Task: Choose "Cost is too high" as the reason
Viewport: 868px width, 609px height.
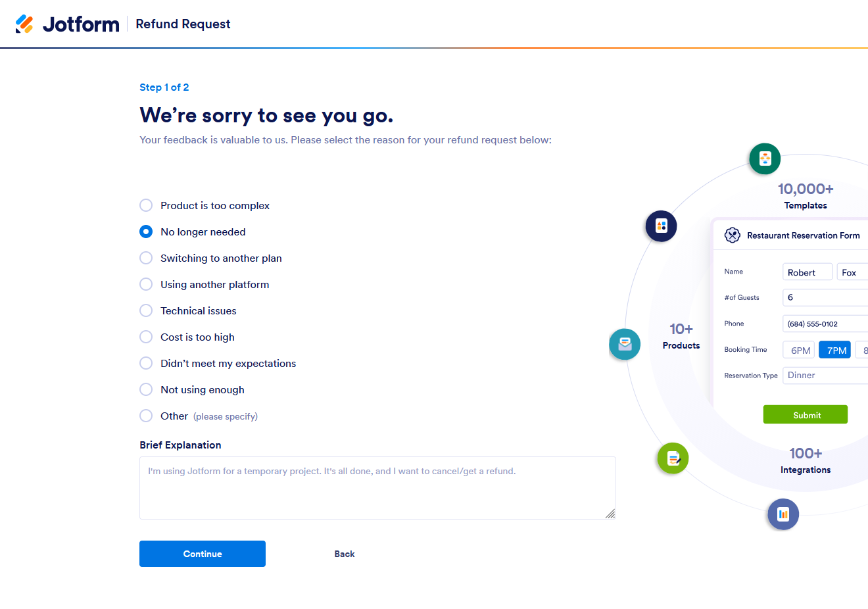Action: point(146,337)
